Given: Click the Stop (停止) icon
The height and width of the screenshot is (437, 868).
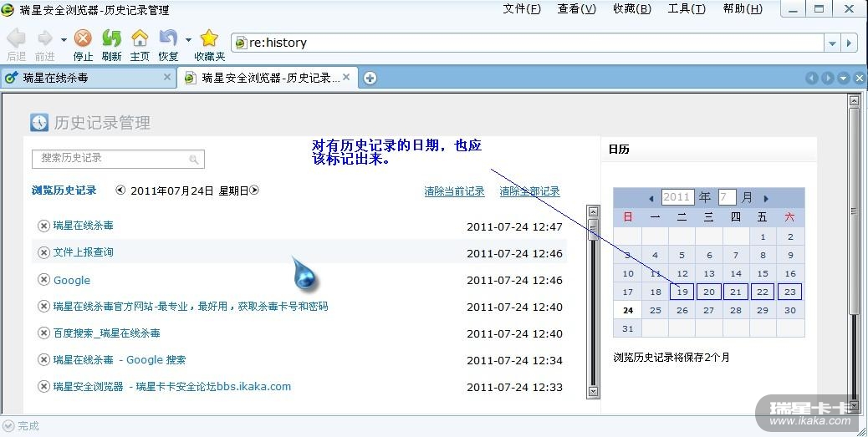Looking at the screenshot, I should tap(83, 38).
